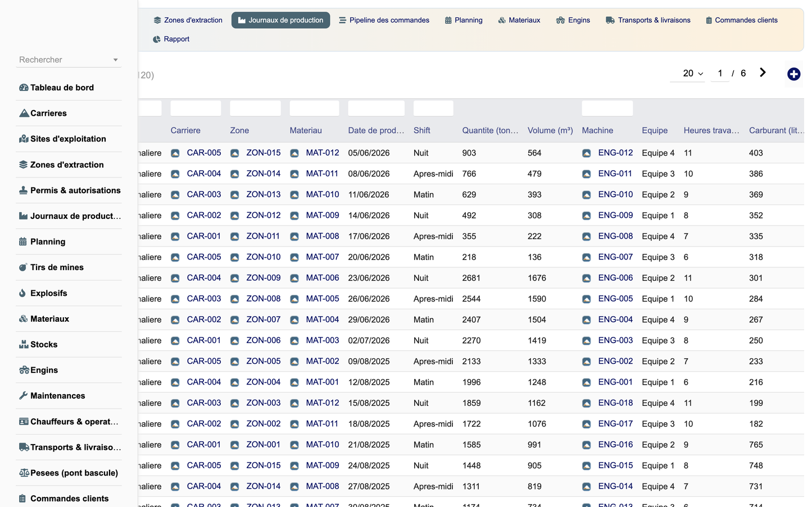Screen dimensions: 812x507
Task: Open Maintenances sidebar entry
Action: coord(69,396)
